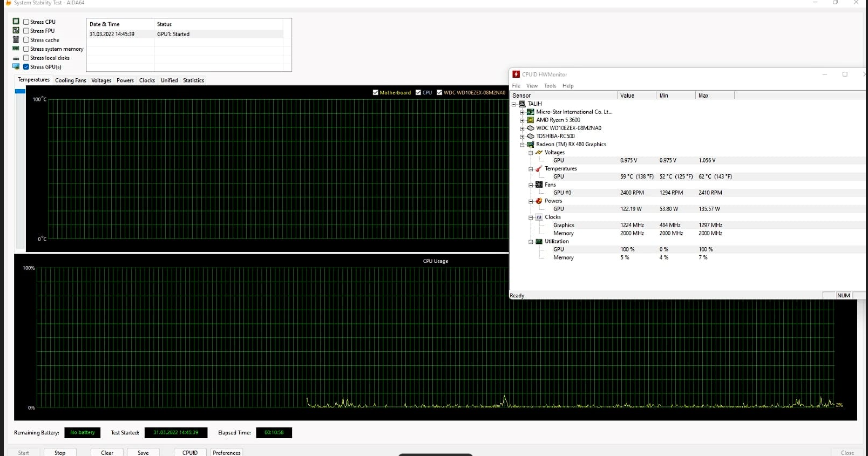The height and width of the screenshot is (456, 868).
Task: Click the Temperatures thermometer icon in HWMonitor
Action: click(x=539, y=168)
